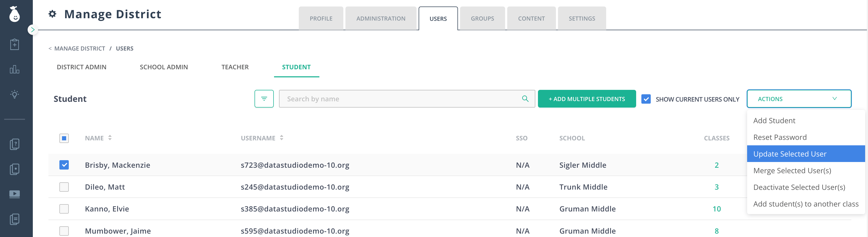The height and width of the screenshot is (237, 868).
Task: Check the Kanno, Elvie row checkbox
Action: point(64,209)
